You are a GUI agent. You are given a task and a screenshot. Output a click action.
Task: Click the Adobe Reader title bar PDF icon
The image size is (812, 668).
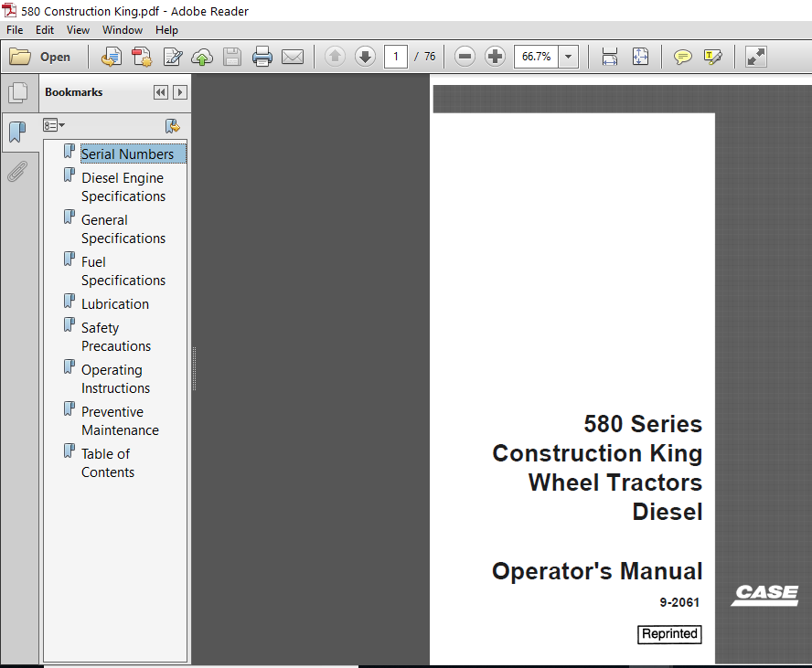click(10, 10)
